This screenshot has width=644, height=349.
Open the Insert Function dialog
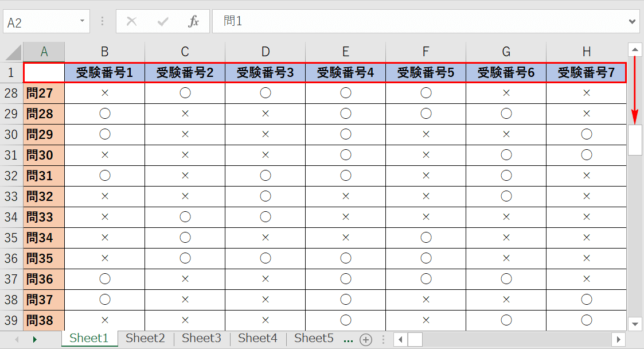click(x=193, y=21)
